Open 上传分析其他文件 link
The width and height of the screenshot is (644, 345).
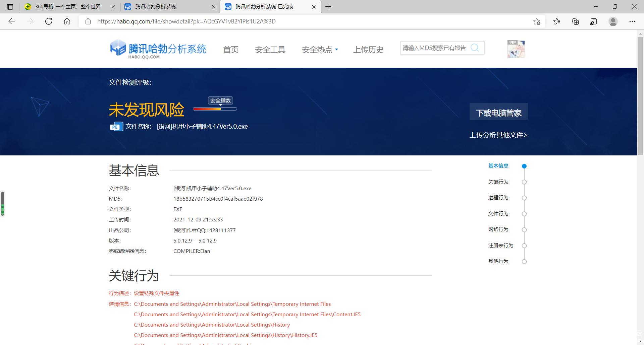498,135
